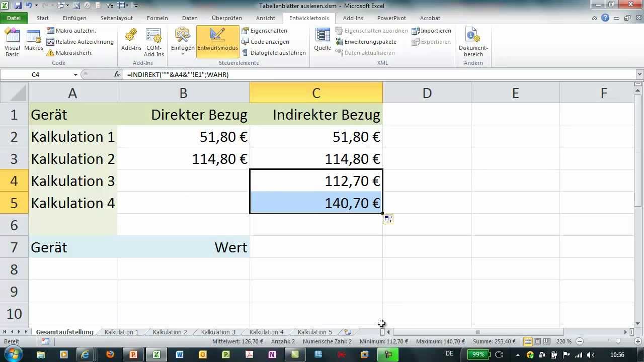Select cell C1 Indirekter Bezug

316,115
